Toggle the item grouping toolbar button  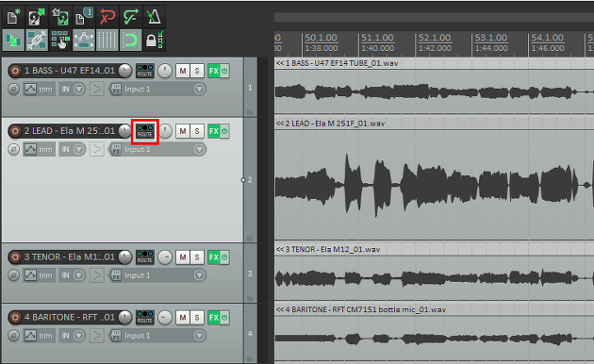click(37, 41)
